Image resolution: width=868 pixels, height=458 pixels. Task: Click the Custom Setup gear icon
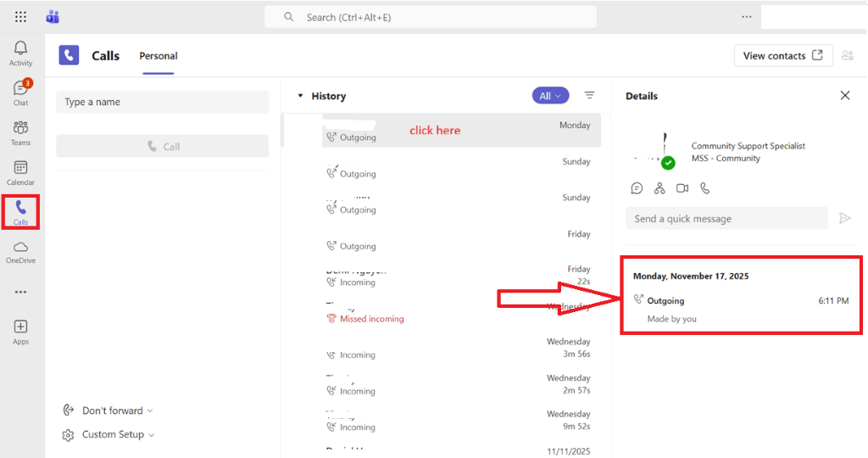click(68, 435)
